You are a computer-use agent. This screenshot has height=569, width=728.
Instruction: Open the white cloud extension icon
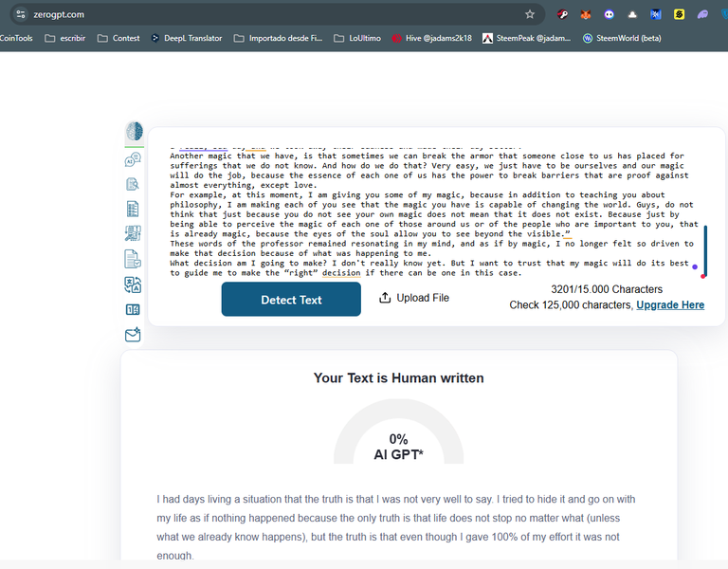click(x=632, y=14)
